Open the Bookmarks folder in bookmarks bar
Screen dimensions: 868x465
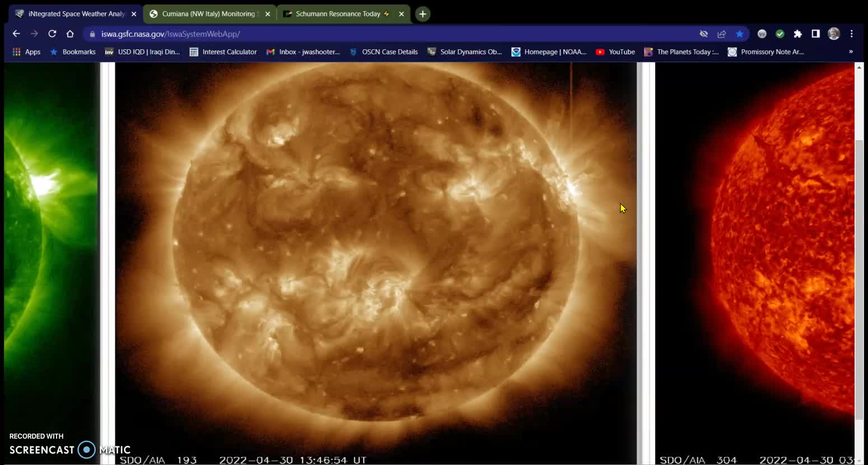point(73,52)
